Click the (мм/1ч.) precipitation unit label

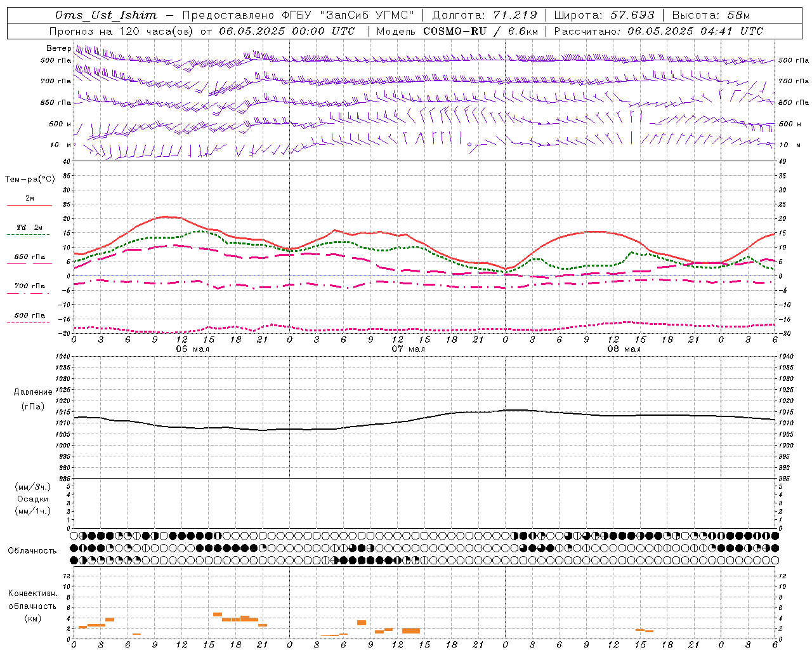[x=33, y=512]
